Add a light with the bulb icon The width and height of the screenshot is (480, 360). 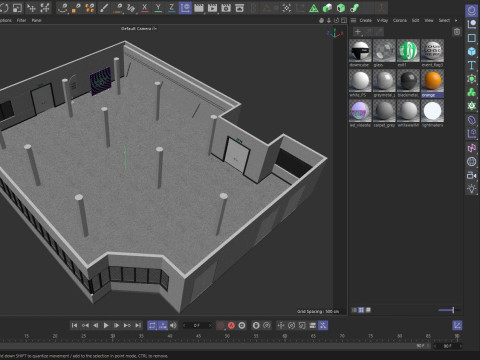(471, 189)
